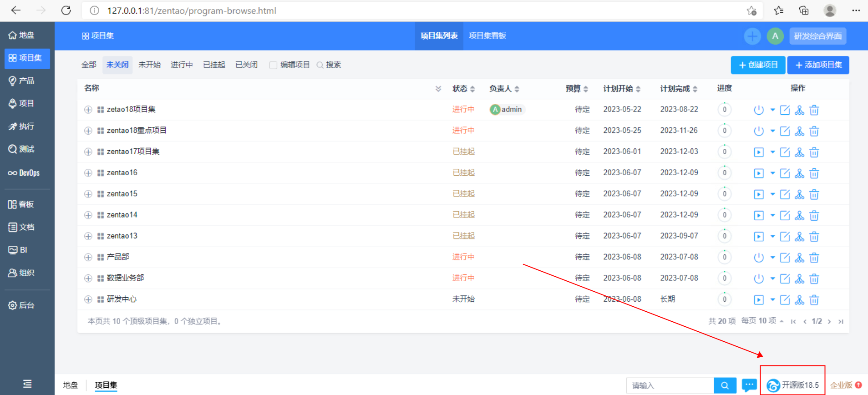Click the activate play icon for zentao15
Viewport: 868px width, 395px height.
tap(758, 194)
